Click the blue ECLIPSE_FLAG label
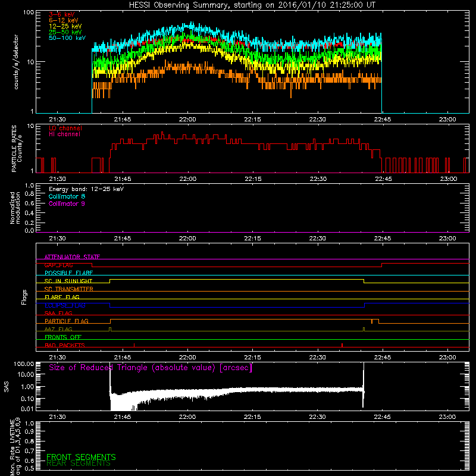This screenshot has height=476, width=476. (x=65, y=305)
